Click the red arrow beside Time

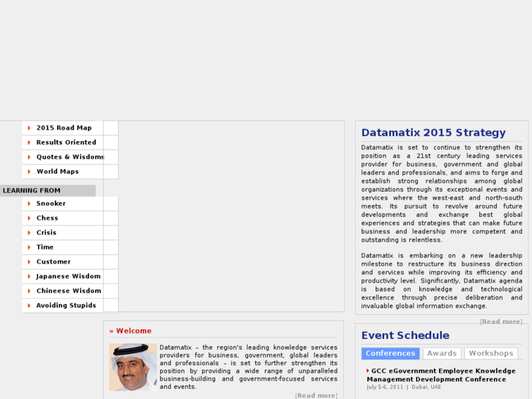click(29, 247)
